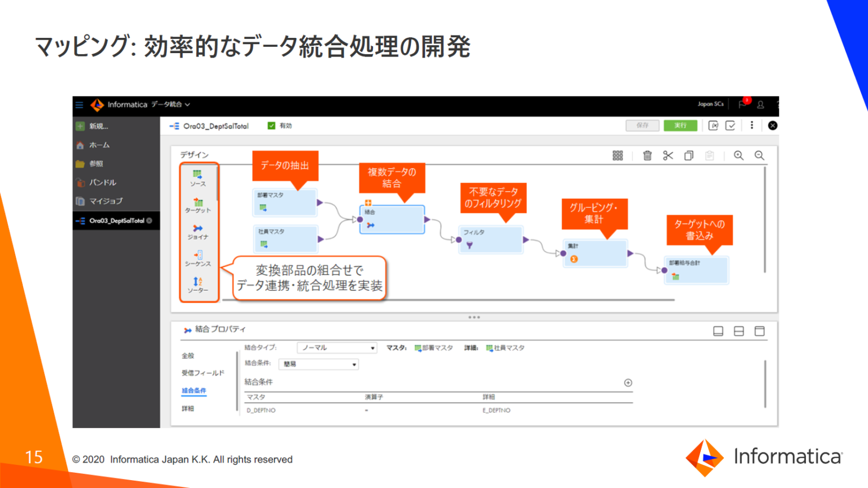
Task: Toggle the 有効 checkbox next to mapping name
Action: (x=271, y=125)
